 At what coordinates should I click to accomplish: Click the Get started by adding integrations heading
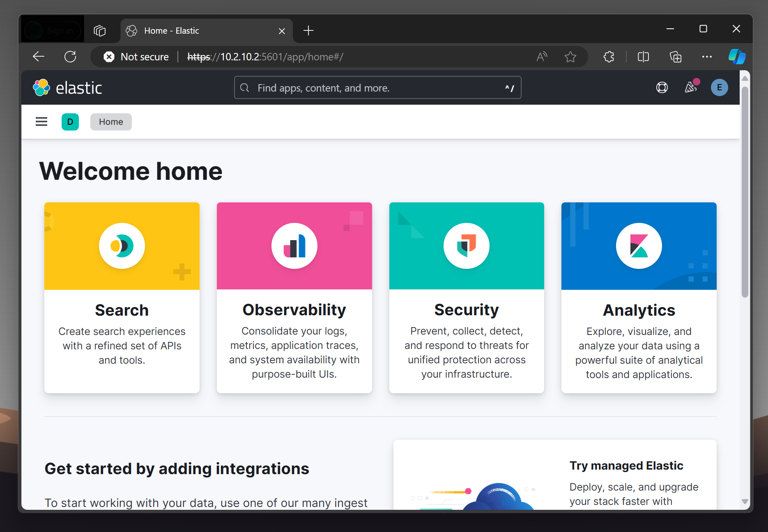pyautogui.click(x=177, y=469)
